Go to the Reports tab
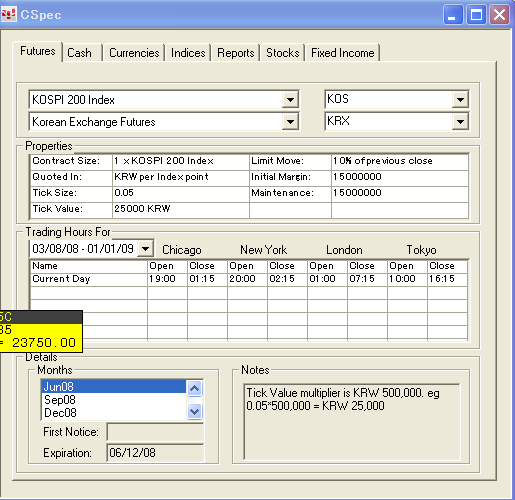515x500 pixels. (235, 53)
